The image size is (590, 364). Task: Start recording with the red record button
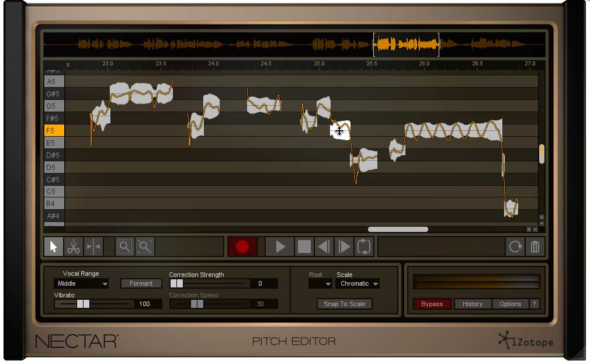[x=242, y=247]
